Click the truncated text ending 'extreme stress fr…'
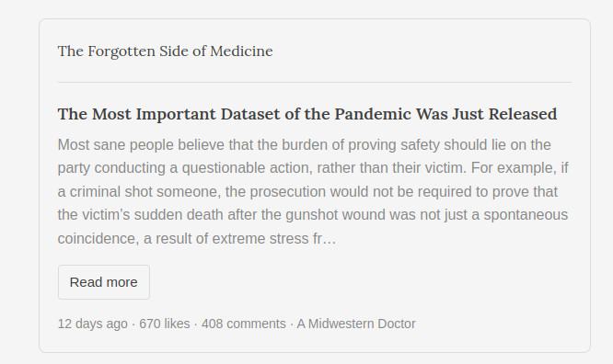This screenshot has height=364, width=613. pos(197,238)
